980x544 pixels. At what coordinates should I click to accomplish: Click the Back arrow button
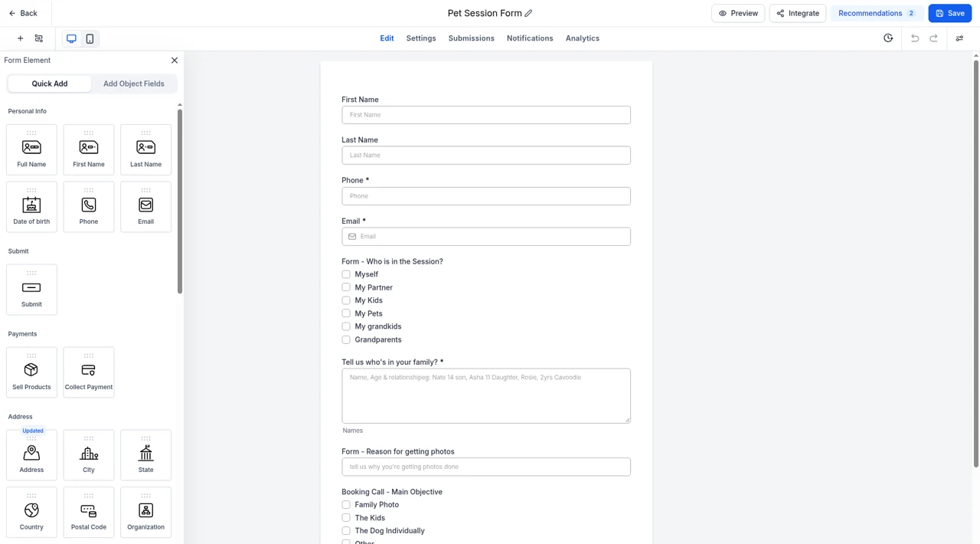point(23,13)
